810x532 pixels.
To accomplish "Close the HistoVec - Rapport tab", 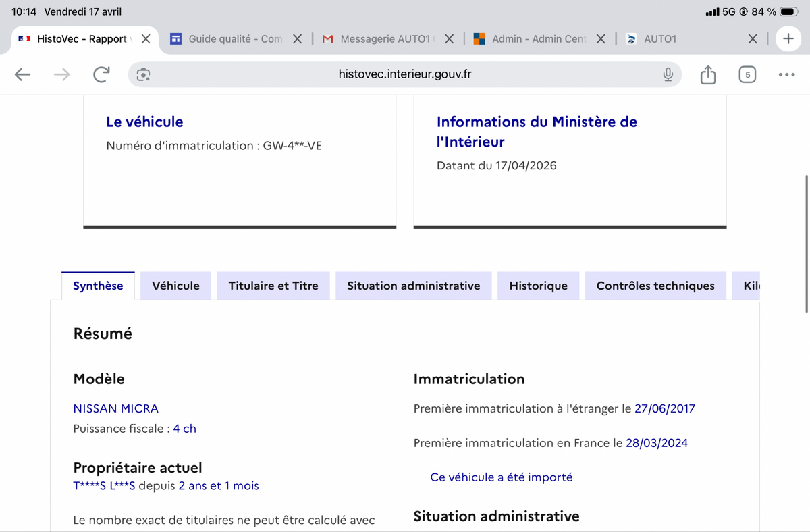I will (x=146, y=39).
